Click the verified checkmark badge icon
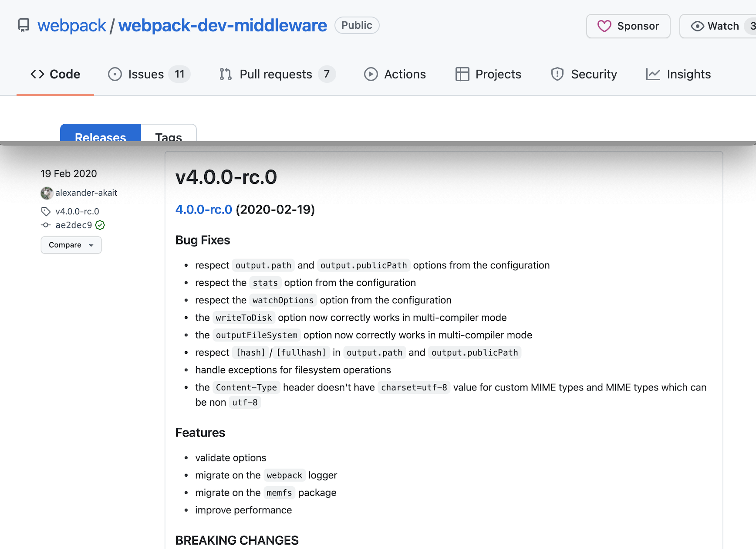 [100, 225]
